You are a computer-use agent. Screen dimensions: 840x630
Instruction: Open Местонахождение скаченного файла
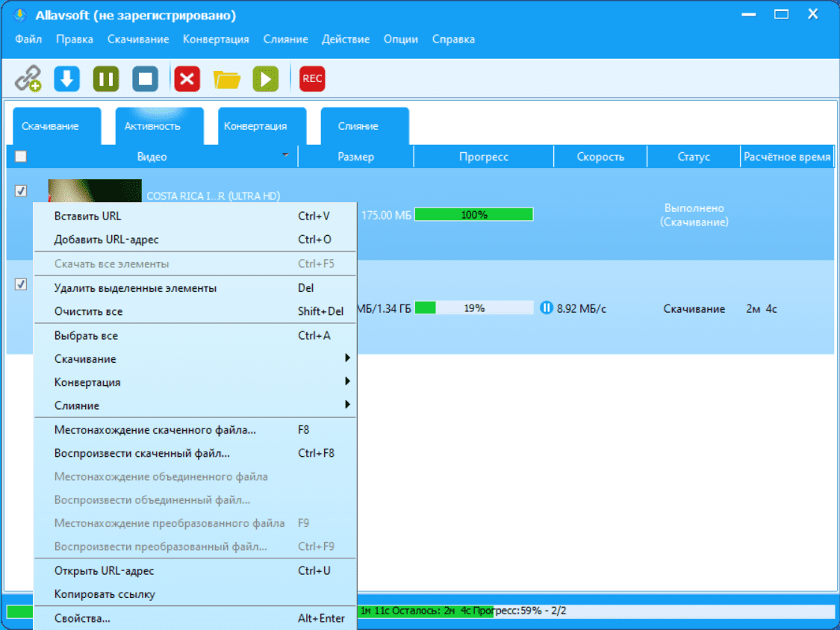pos(195,430)
